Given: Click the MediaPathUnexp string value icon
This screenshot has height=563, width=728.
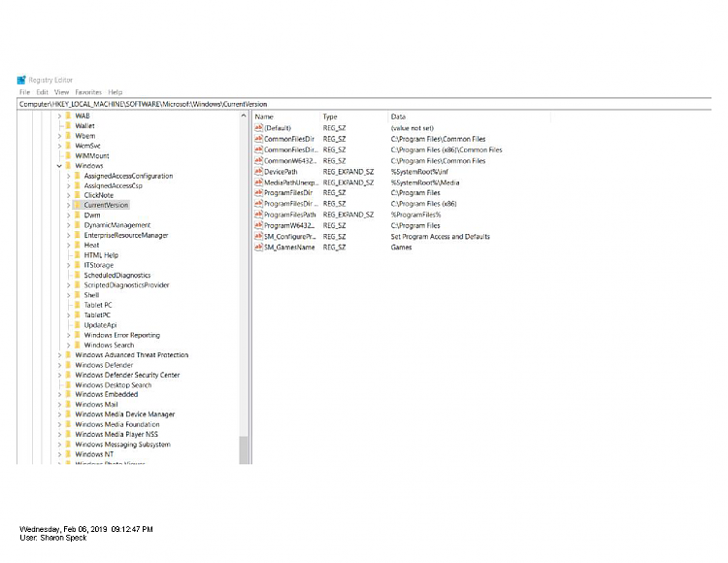Looking at the screenshot, I should click(x=258, y=182).
